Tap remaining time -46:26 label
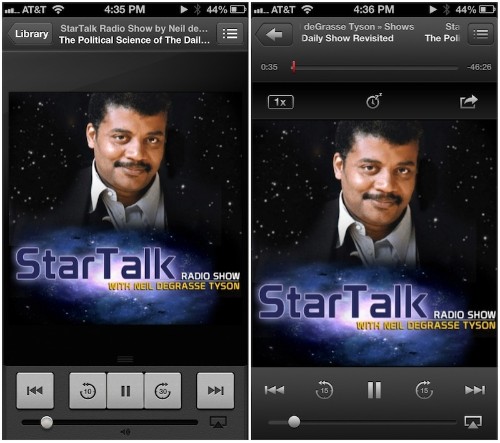The width and height of the screenshot is (500, 443). tap(479, 67)
